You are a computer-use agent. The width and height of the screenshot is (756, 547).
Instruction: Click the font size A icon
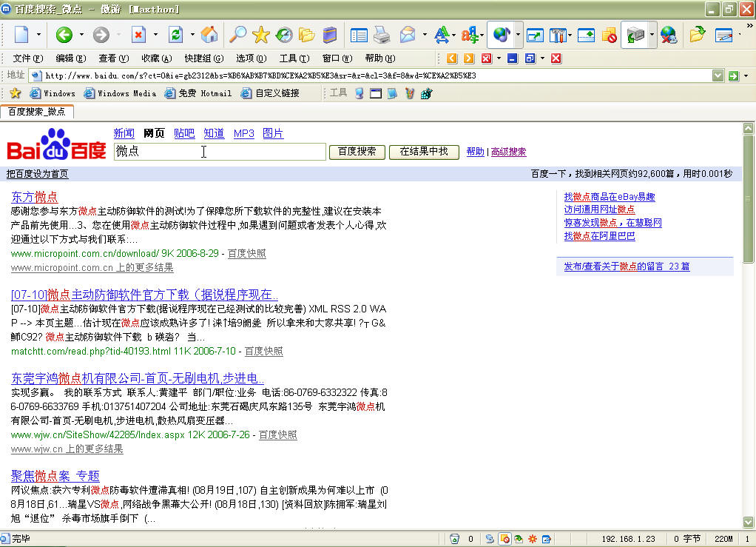pos(441,35)
